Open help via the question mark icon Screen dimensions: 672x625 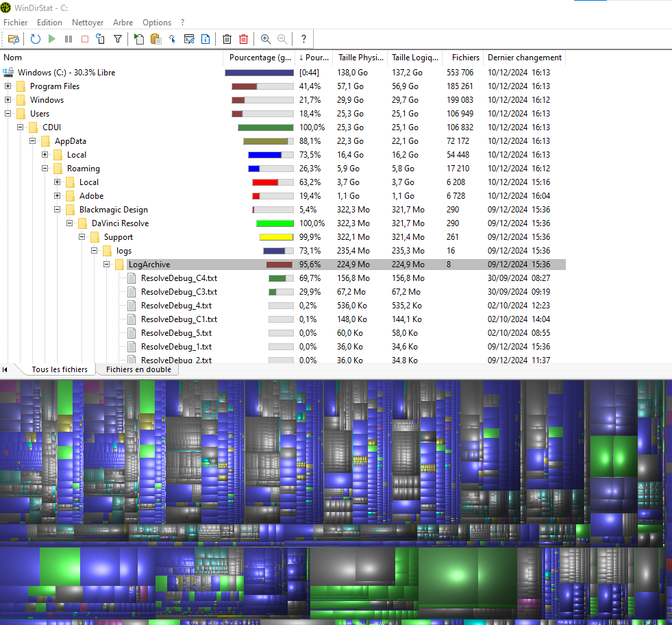[x=303, y=39]
